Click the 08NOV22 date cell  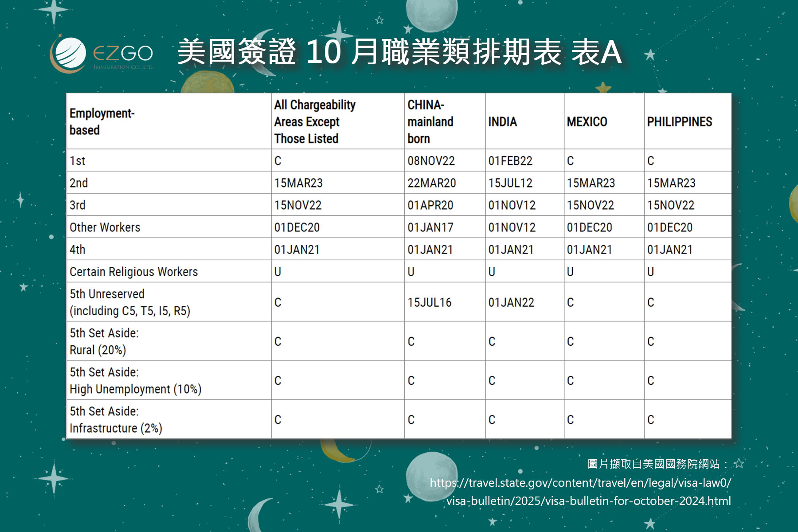(x=431, y=160)
